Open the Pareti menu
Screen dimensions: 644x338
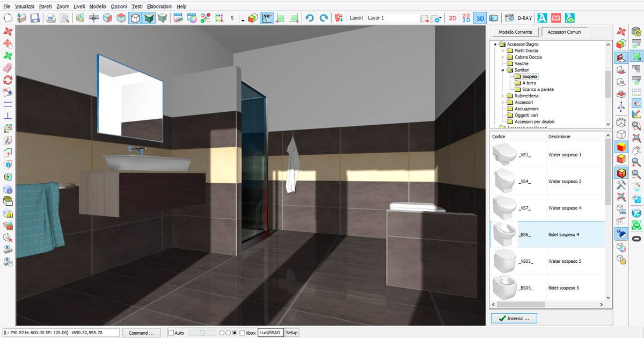click(46, 6)
